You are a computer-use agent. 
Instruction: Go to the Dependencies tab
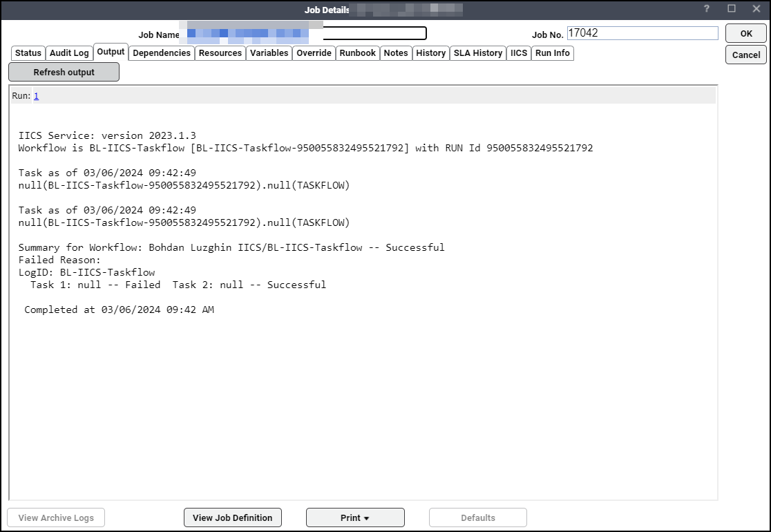[x=162, y=53]
